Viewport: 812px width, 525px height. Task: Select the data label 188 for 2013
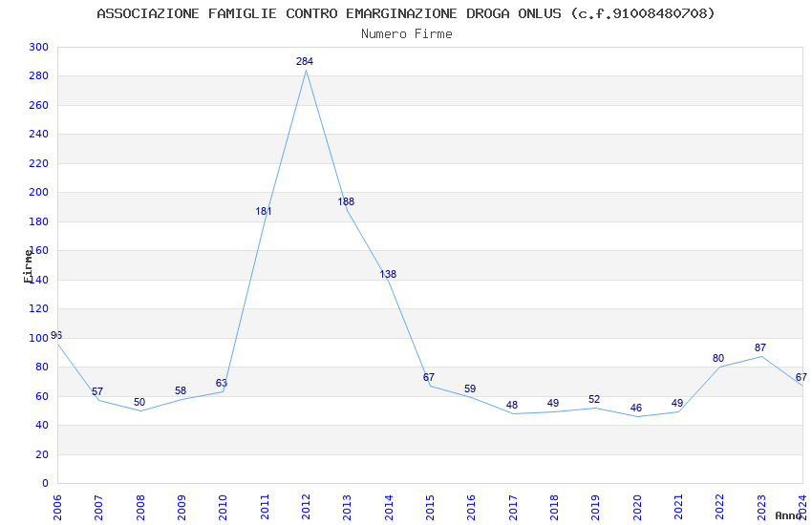click(346, 201)
